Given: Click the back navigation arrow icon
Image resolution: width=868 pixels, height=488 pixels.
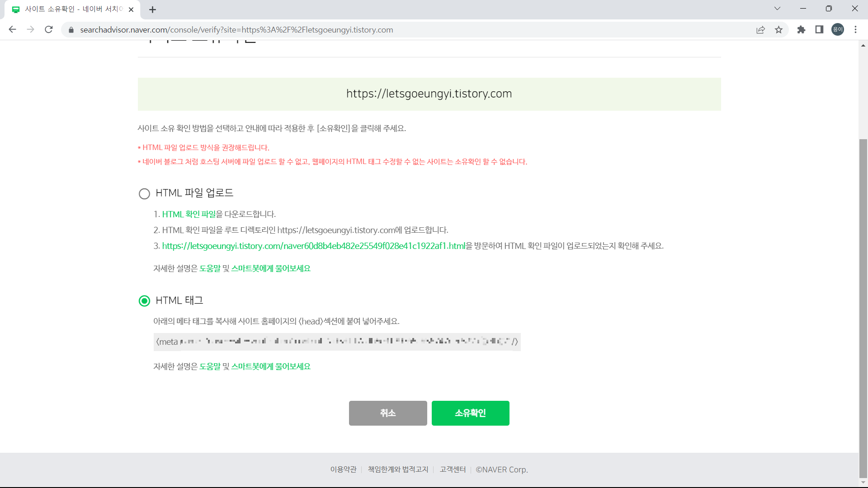Looking at the screenshot, I should pos(12,30).
